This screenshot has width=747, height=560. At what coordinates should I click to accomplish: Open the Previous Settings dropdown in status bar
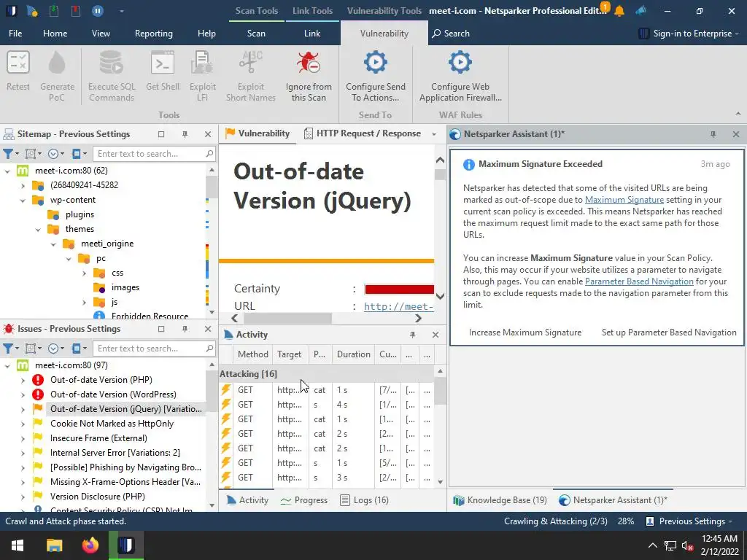689,521
